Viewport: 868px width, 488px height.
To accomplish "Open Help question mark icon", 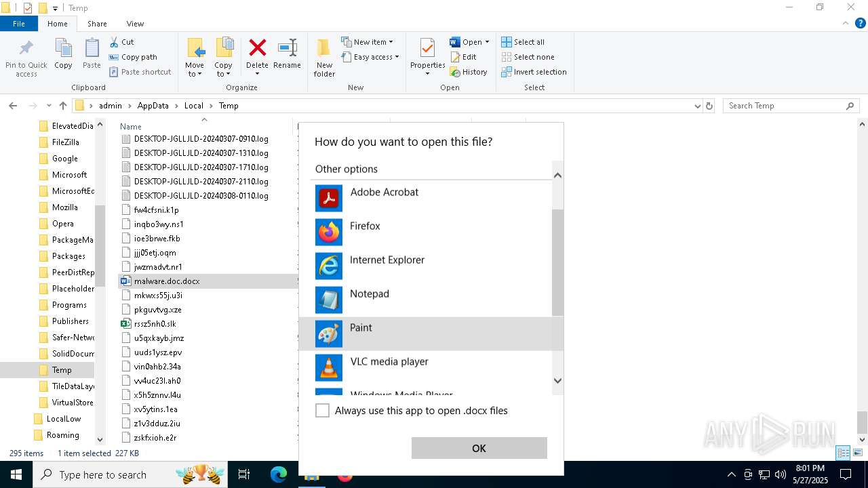I will (x=861, y=23).
